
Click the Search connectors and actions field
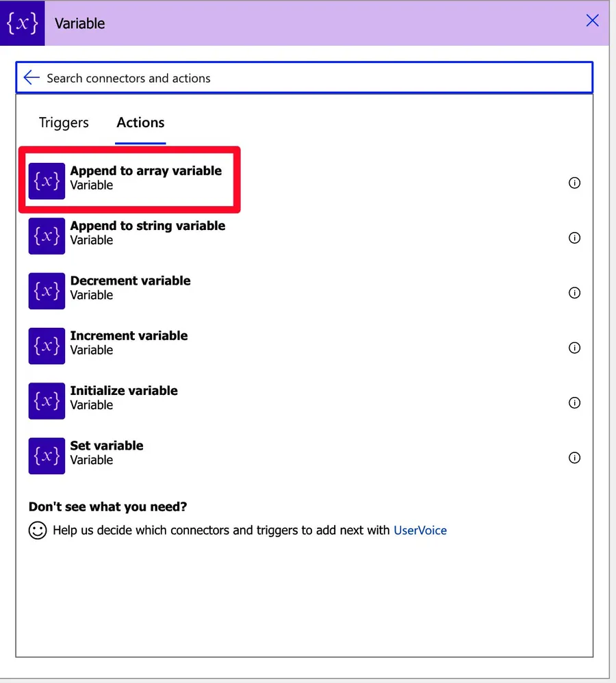click(x=308, y=78)
